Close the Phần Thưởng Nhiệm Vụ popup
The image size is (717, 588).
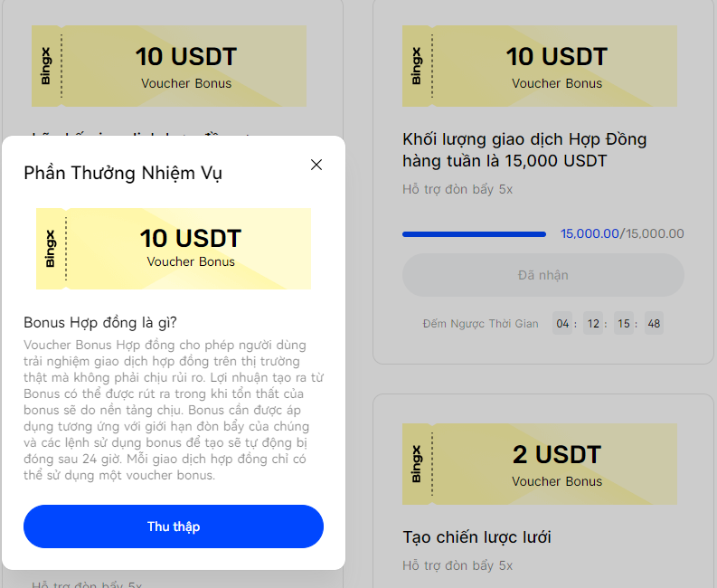(x=316, y=165)
